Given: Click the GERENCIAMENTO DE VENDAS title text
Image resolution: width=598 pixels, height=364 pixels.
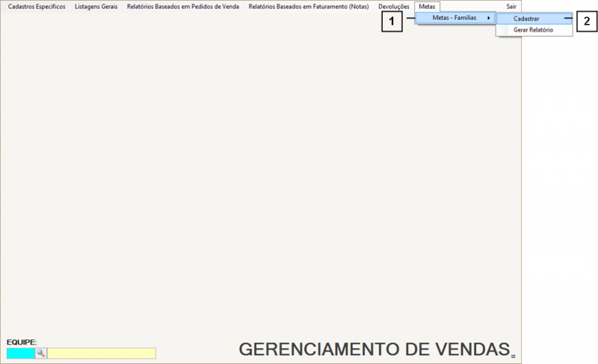Looking at the screenshot, I should (x=373, y=349).
